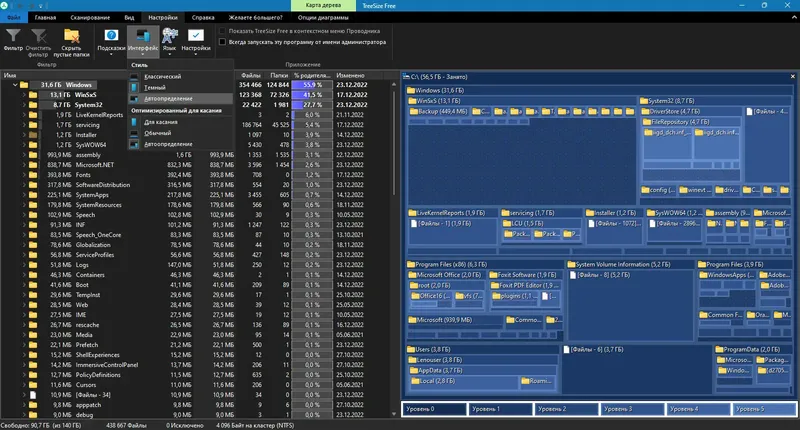Screen dimensions: 800x430
Task: Click the Для касания touch-mode icon
Action: [x=134, y=122]
